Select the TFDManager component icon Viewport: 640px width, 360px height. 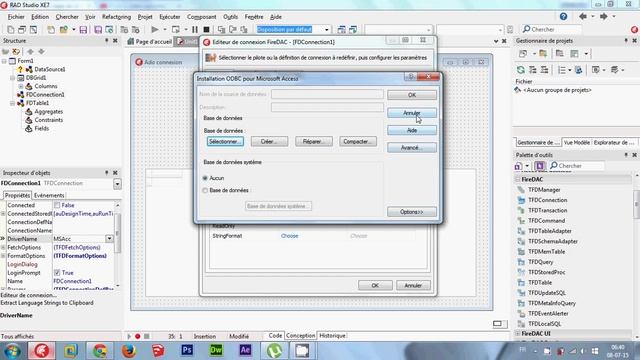pos(521,190)
